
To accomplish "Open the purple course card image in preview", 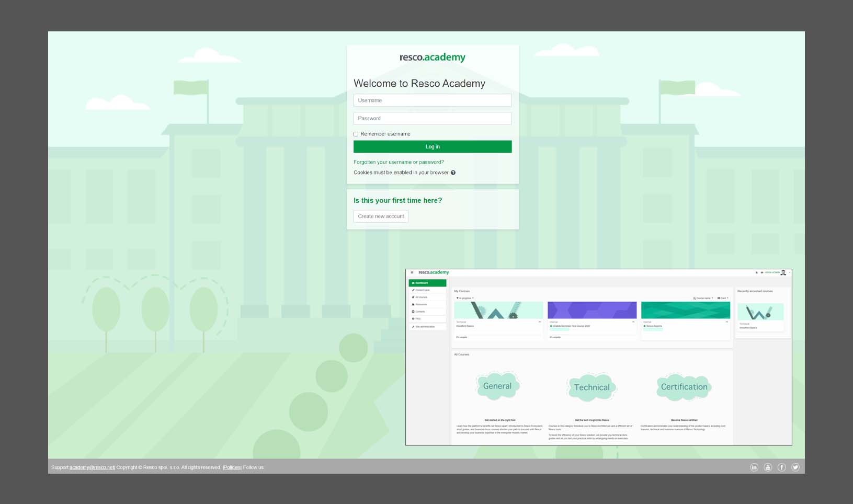I will click(x=592, y=310).
